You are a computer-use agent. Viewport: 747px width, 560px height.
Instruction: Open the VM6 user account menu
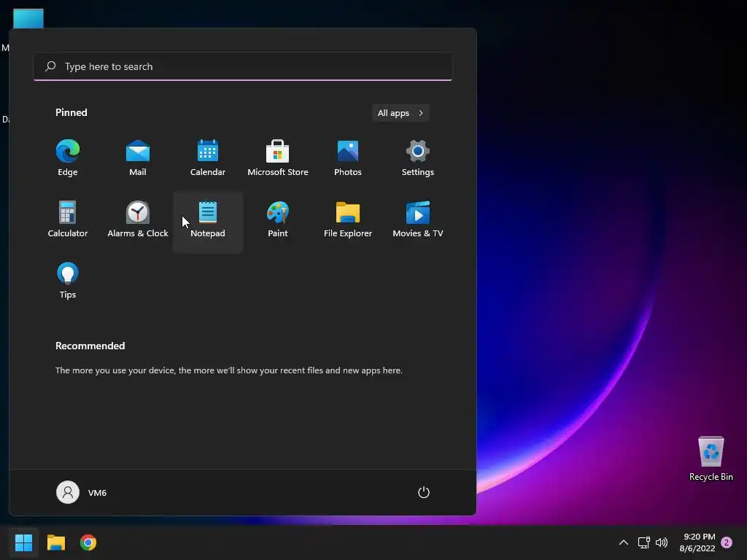[x=82, y=492]
